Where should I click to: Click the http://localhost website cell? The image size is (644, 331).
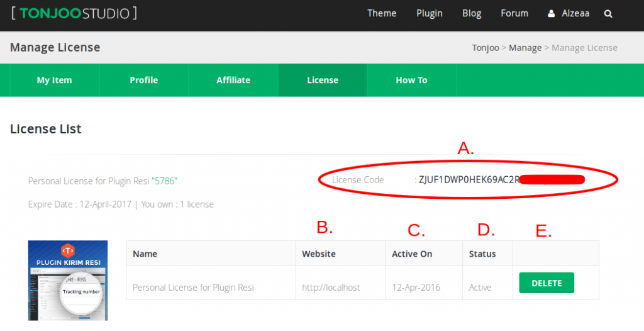click(x=340, y=283)
